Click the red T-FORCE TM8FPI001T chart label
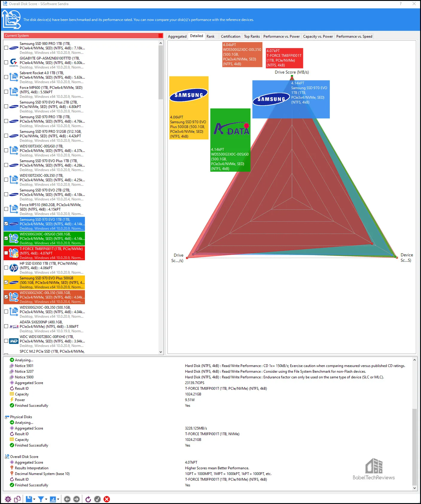 coord(284,58)
